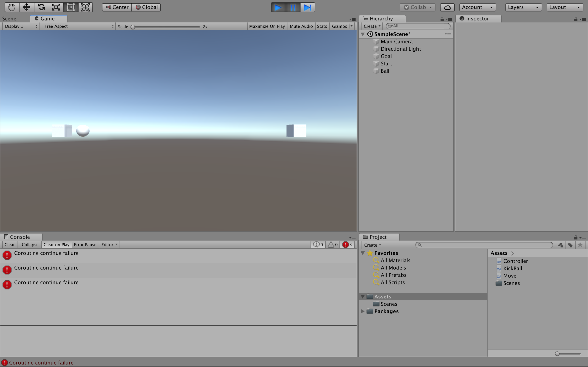This screenshot has height=367, width=588.
Task: Open the Free Aspect dropdown
Action: [x=78, y=26]
